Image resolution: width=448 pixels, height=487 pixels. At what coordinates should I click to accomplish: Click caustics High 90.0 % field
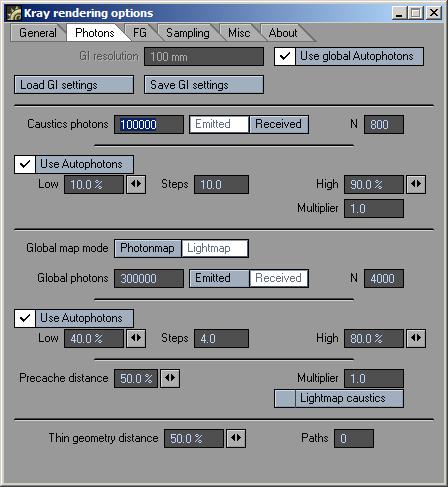374,184
